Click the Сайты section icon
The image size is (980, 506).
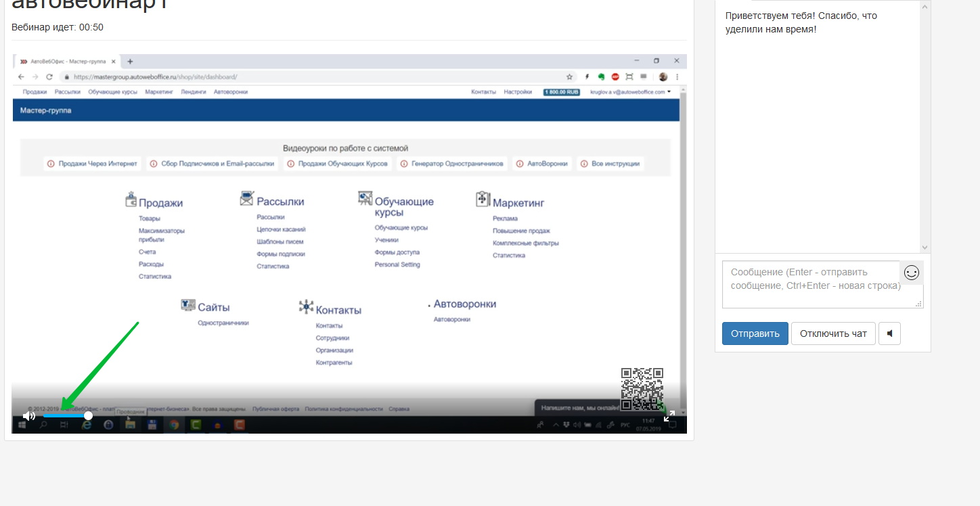click(x=188, y=305)
